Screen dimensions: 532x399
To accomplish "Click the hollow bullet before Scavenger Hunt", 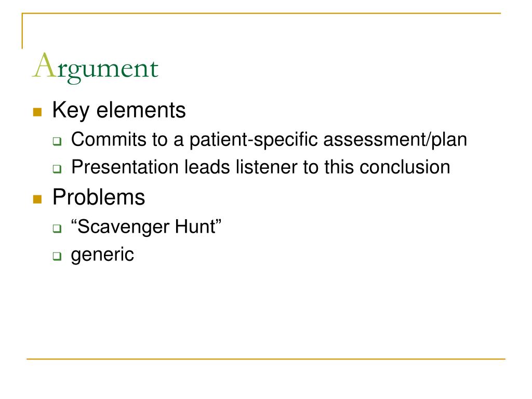I will click(x=57, y=229).
